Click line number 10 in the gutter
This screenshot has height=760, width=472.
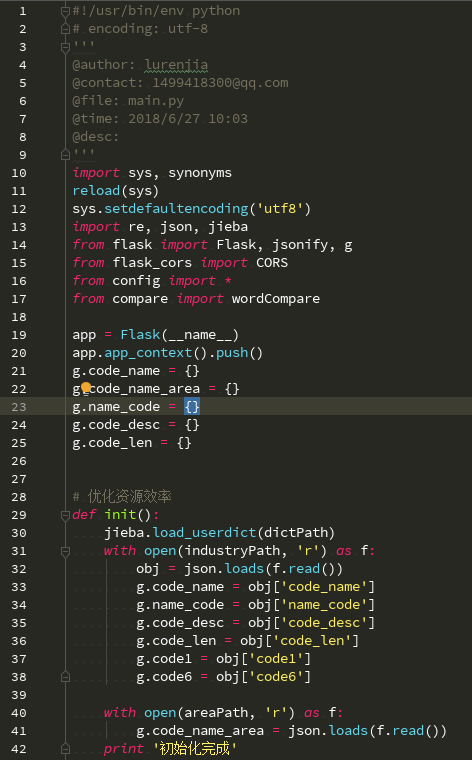[x=19, y=173]
